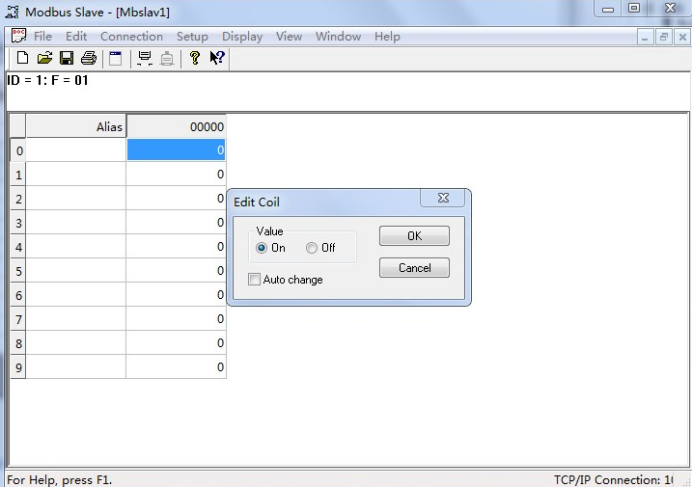The width and height of the screenshot is (692, 488).
Task: Select coil value cell in row 7
Action: coord(176,319)
